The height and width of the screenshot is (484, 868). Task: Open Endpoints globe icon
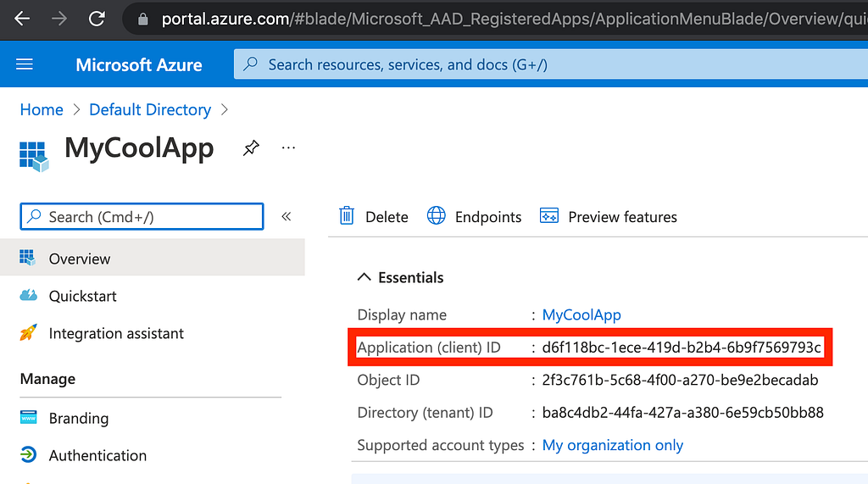tap(437, 216)
